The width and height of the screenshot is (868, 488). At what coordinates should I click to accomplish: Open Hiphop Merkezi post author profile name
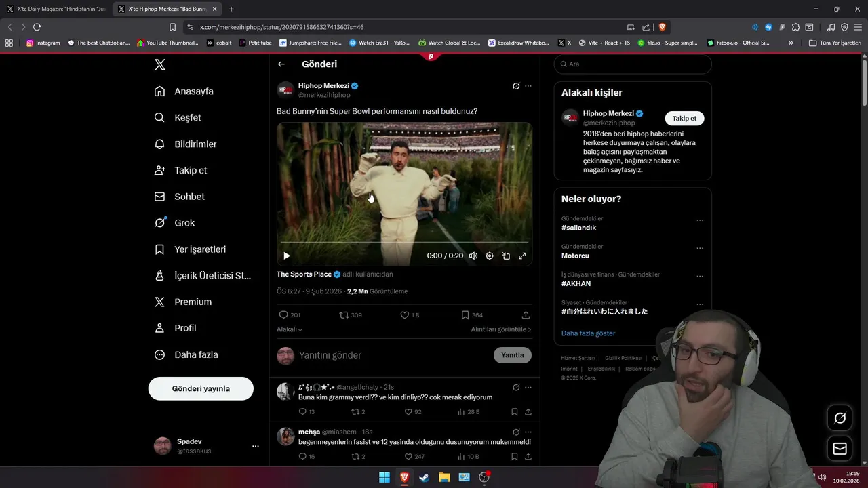pos(323,86)
